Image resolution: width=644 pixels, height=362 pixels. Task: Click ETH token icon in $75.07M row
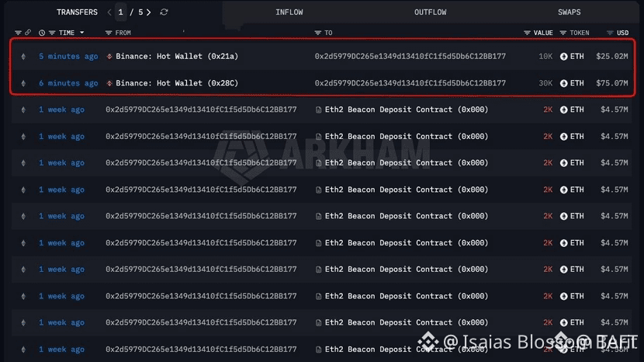[563, 83]
